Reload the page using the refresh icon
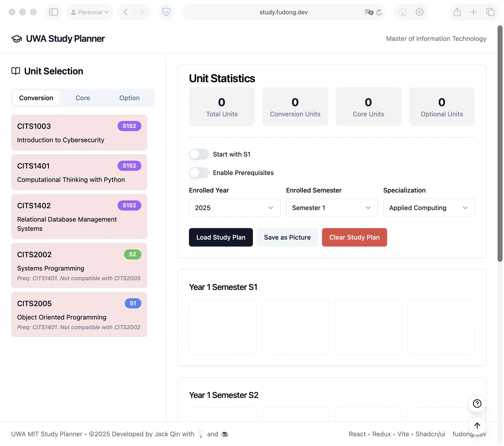Viewport: 504px width, 446px height. pyautogui.click(x=379, y=12)
